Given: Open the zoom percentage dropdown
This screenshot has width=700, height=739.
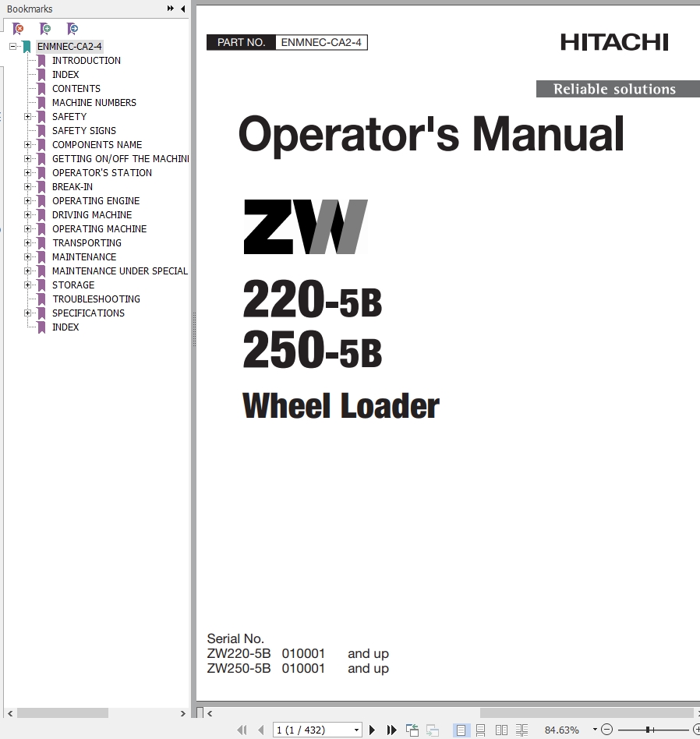Looking at the screenshot, I should tap(595, 730).
